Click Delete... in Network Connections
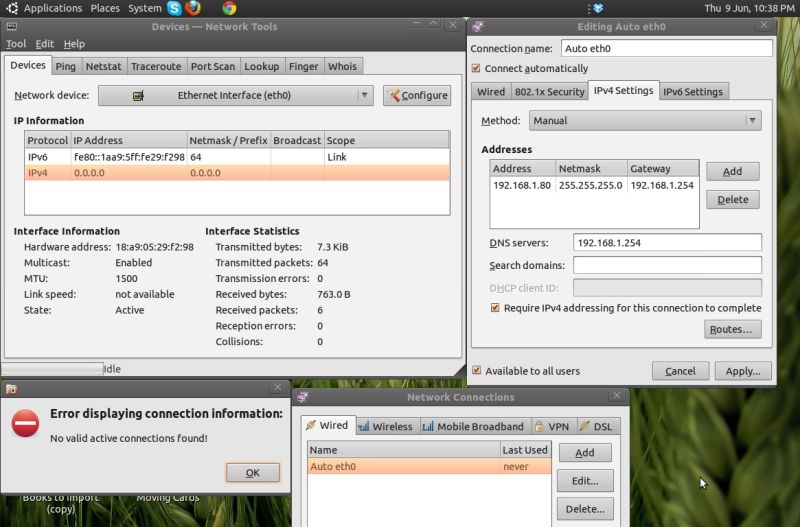This screenshot has width=800, height=527. (585, 509)
